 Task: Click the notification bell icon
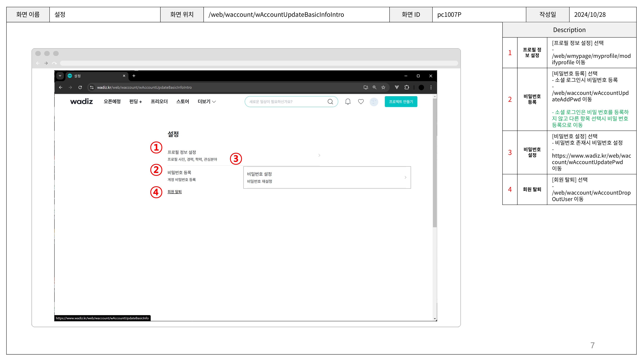tap(348, 102)
